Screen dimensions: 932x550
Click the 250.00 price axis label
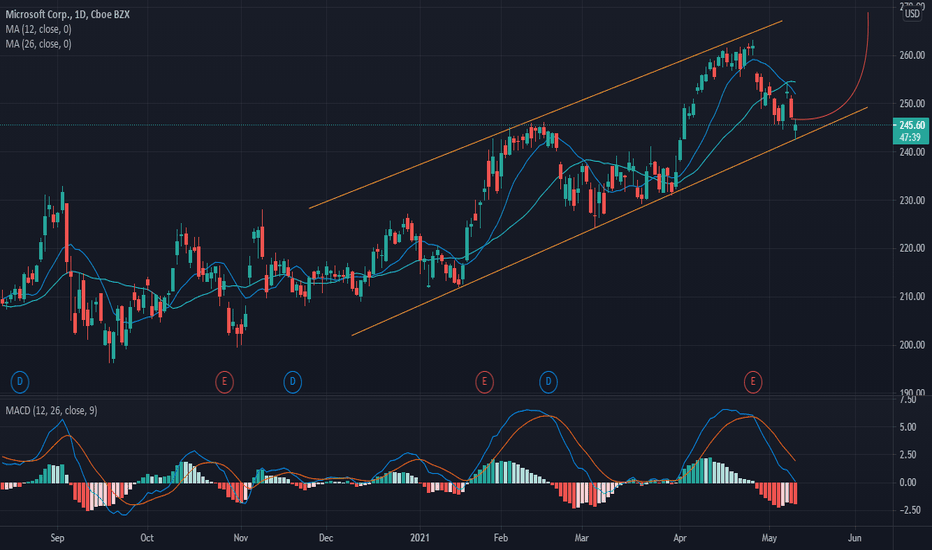pyautogui.click(x=912, y=103)
